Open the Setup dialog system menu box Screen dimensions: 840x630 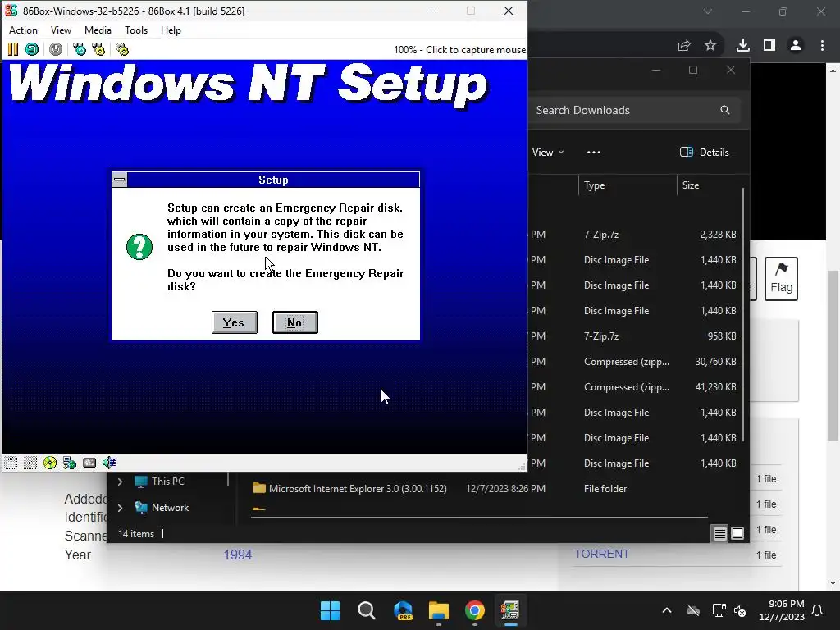pos(120,180)
